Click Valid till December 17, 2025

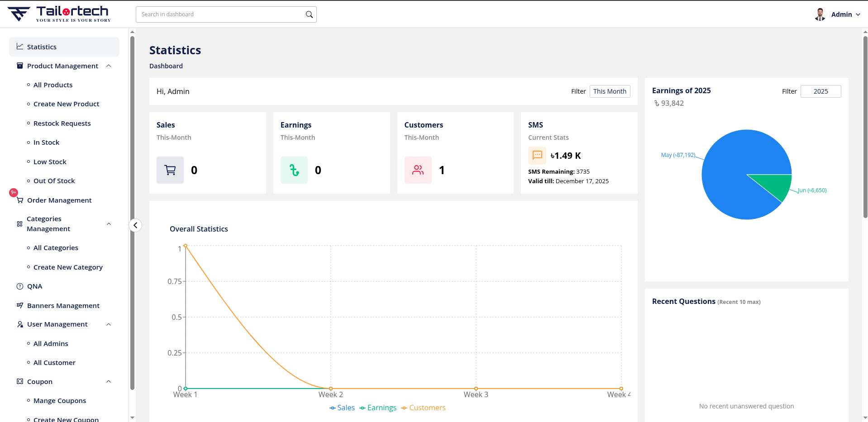[x=568, y=181]
